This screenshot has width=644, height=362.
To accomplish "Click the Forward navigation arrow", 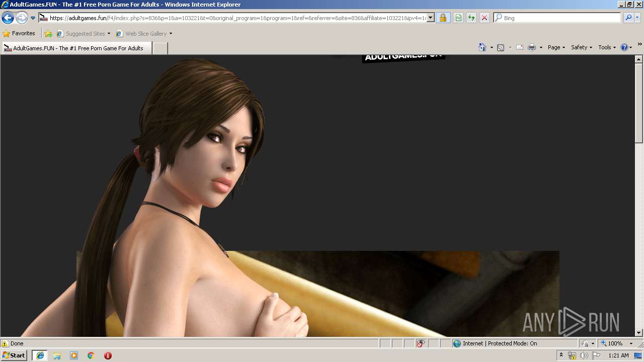I will [x=22, y=18].
